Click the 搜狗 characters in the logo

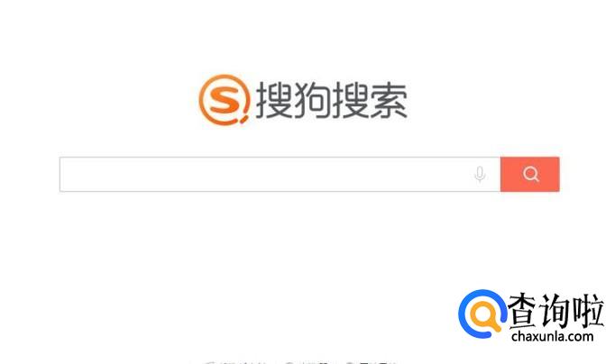click(x=293, y=100)
